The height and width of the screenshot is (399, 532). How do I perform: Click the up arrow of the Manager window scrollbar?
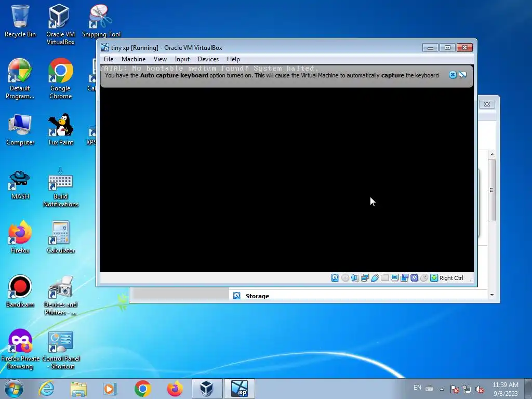pyautogui.click(x=492, y=154)
